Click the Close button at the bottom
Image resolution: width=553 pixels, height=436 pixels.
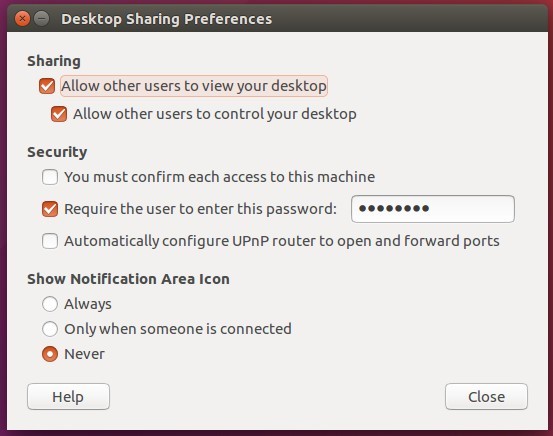click(x=486, y=396)
